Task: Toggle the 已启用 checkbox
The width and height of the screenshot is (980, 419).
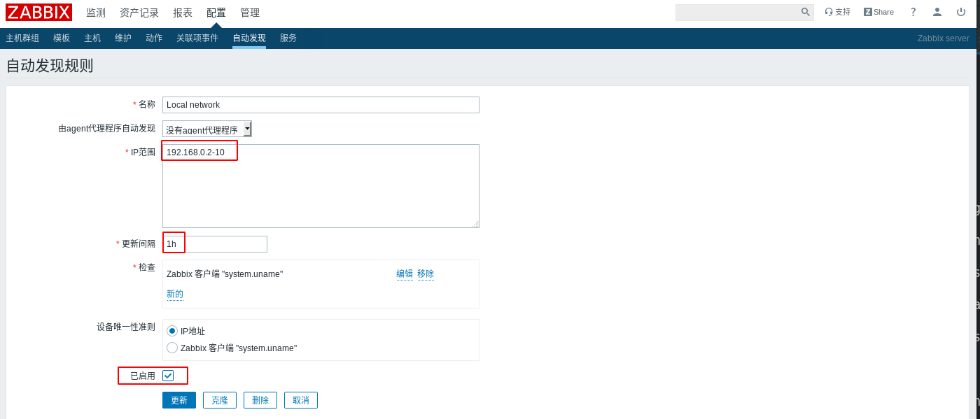Action: tap(168, 376)
